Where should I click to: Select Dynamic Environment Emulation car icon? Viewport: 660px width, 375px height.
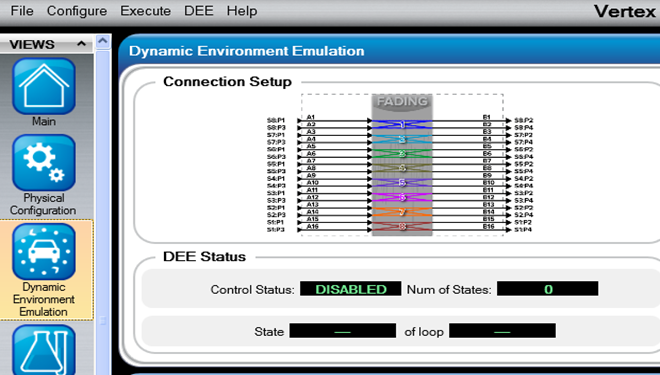(44, 252)
